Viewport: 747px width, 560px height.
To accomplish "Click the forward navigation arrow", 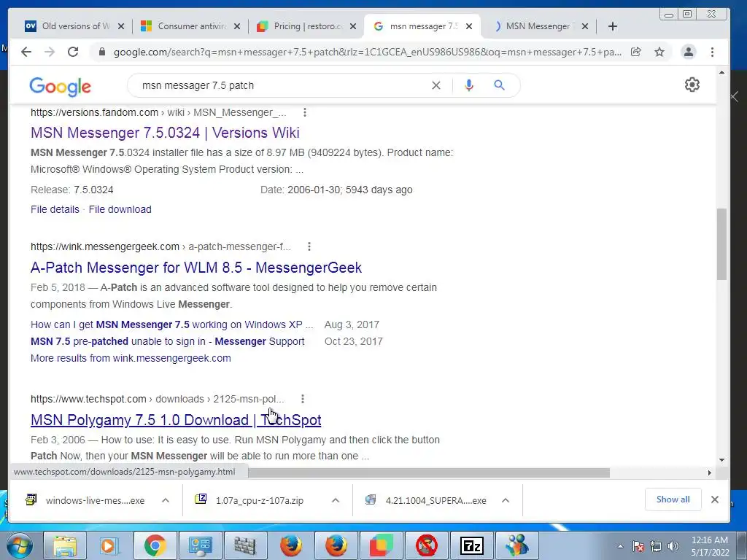I will tap(50, 52).
